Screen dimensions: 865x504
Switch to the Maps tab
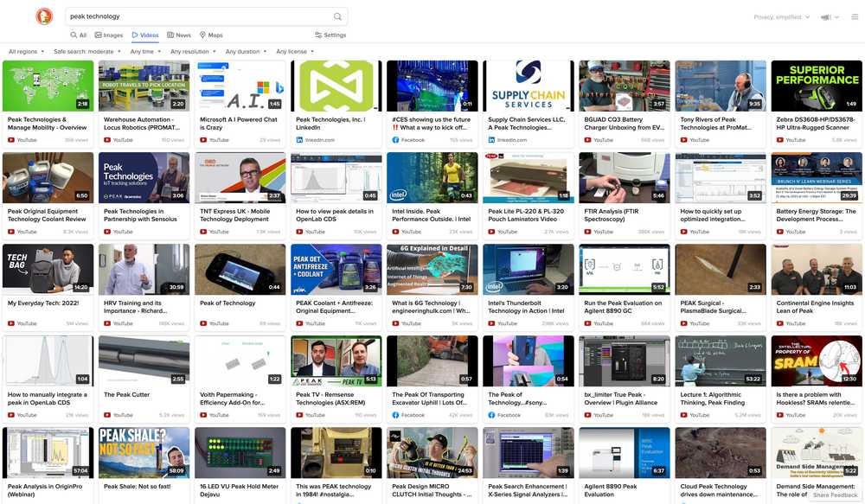click(x=211, y=35)
